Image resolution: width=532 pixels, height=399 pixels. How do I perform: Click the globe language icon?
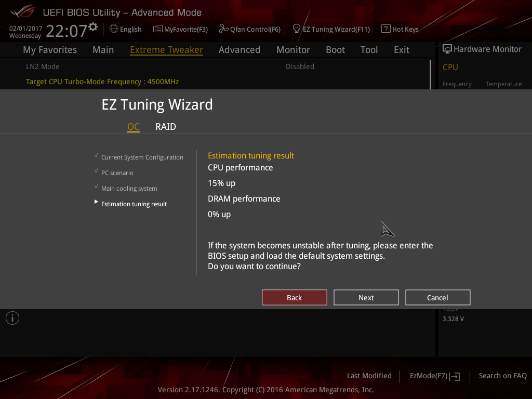(114, 29)
